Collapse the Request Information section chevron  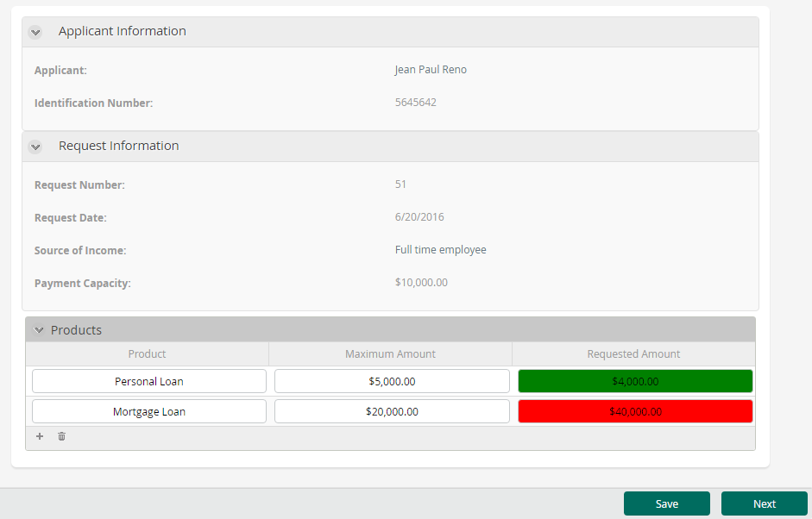(x=35, y=147)
